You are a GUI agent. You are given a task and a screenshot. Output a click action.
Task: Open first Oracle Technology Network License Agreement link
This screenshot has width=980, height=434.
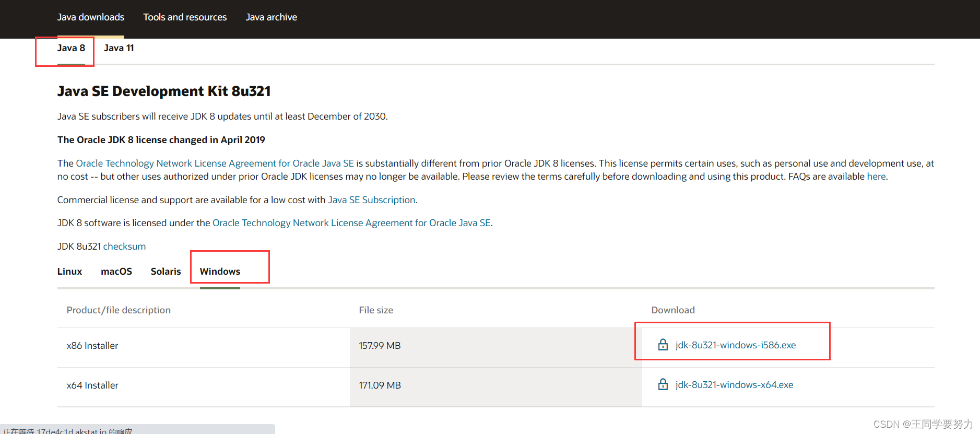pos(215,163)
